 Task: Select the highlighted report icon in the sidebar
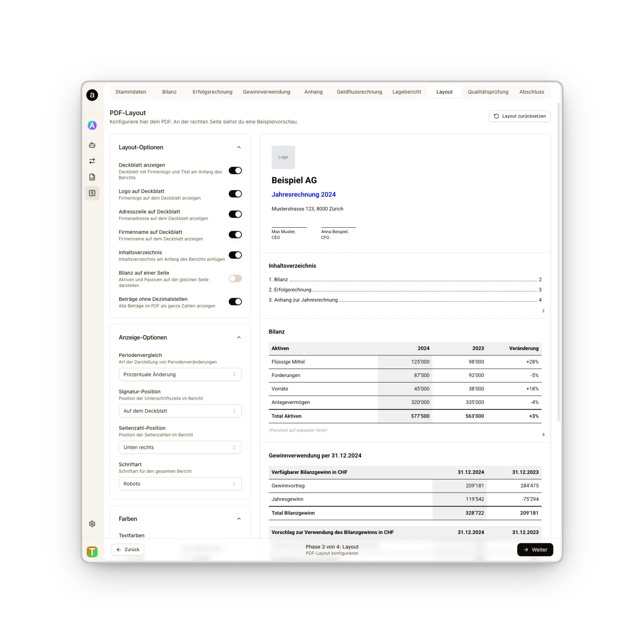(92, 193)
